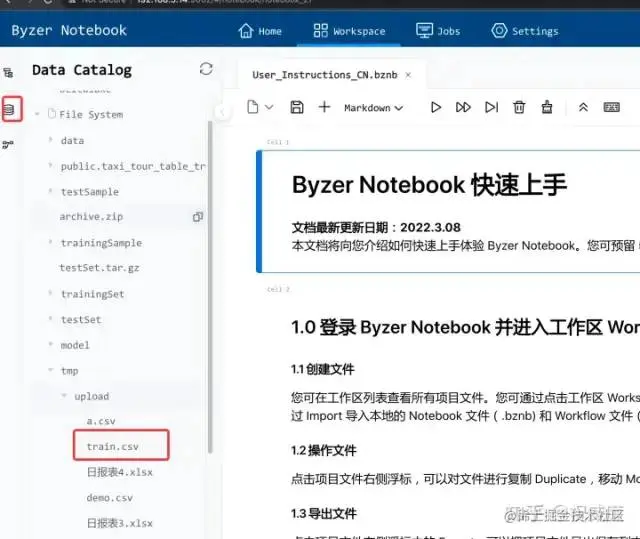Expand the data folder
Screen dimensions: 640x539
pos(50,140)
